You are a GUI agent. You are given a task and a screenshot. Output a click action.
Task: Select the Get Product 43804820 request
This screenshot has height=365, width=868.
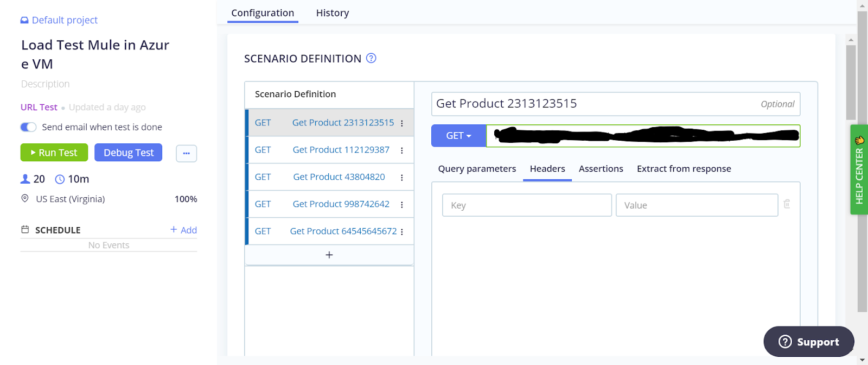(x=330, y=177)
